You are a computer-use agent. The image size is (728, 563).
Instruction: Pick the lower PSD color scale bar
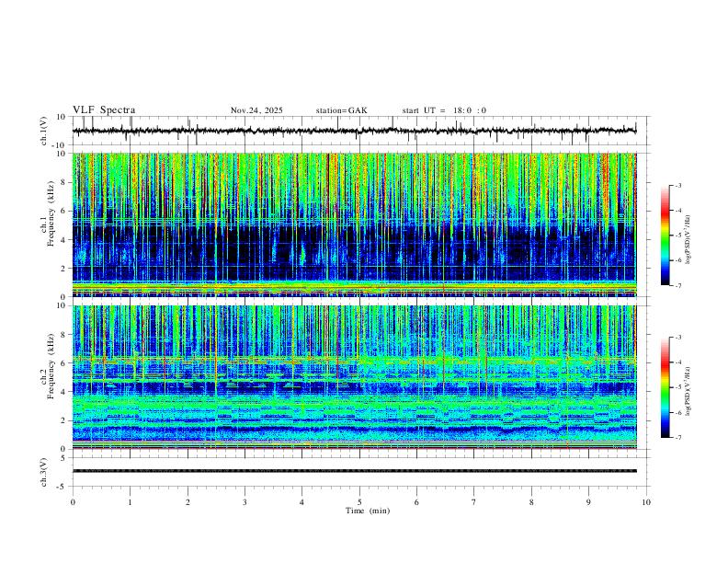pyautogui.click(x=665, y=387)
